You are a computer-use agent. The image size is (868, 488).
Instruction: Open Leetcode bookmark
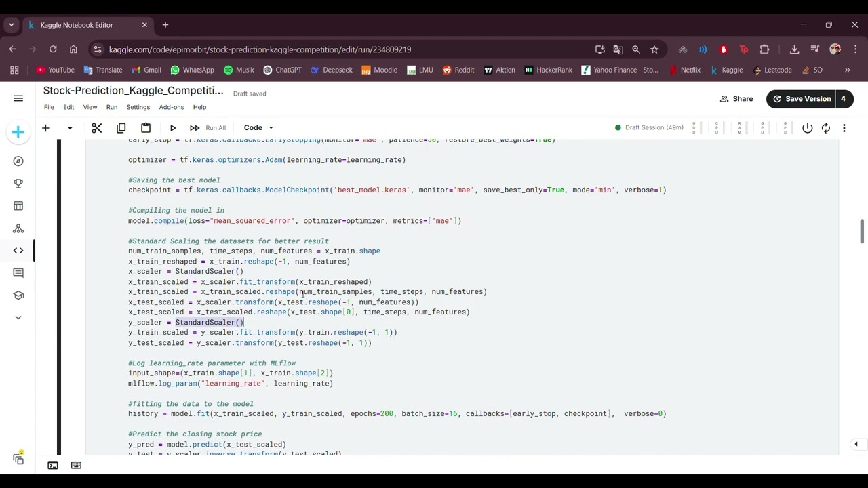pyautogui.click(x=772, y=70)
